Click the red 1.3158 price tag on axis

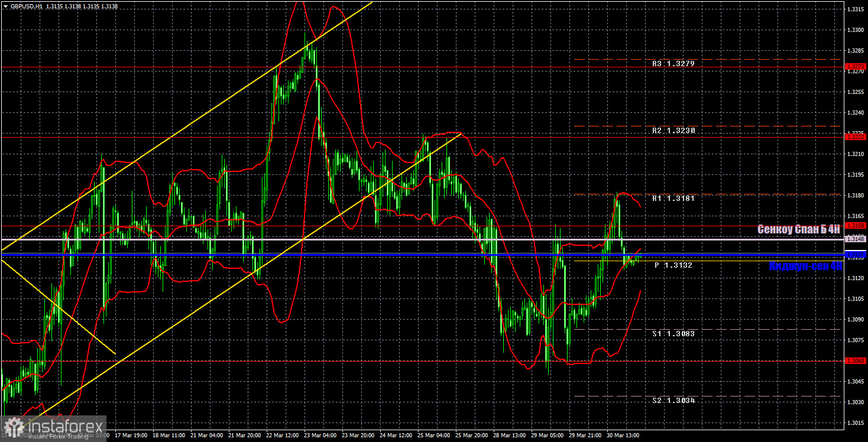point(856,226)
